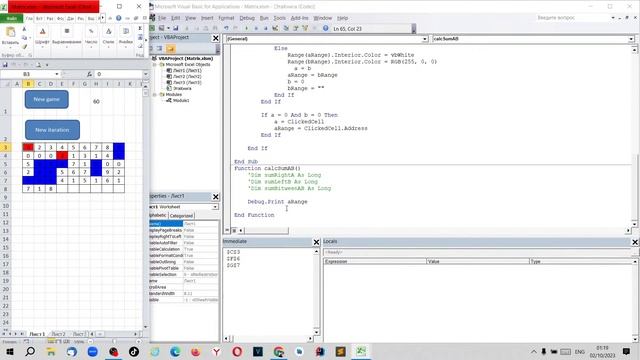Viewport: 640px width, 360px height.
Task: Close the Locals window
Action: point(635,242)
